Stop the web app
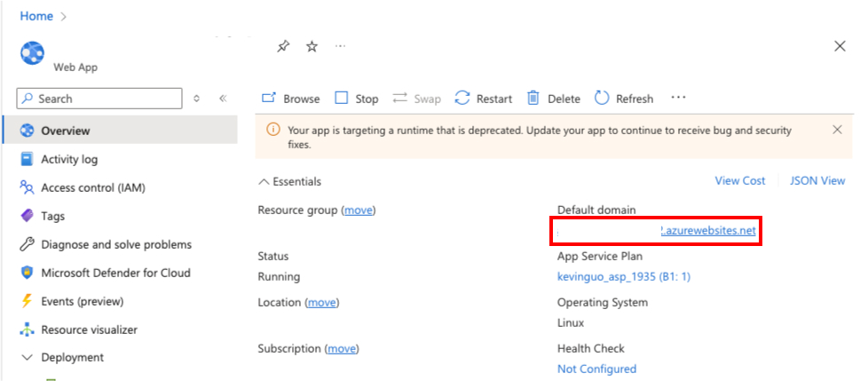 click(x=357, y=99)
